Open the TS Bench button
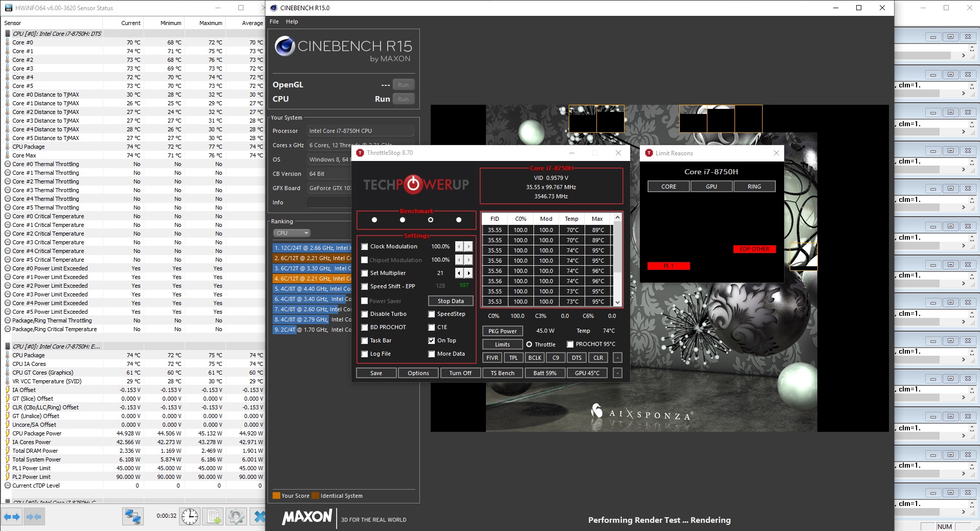The height and width of the screenshot is (531, 980). coord(503,373)
